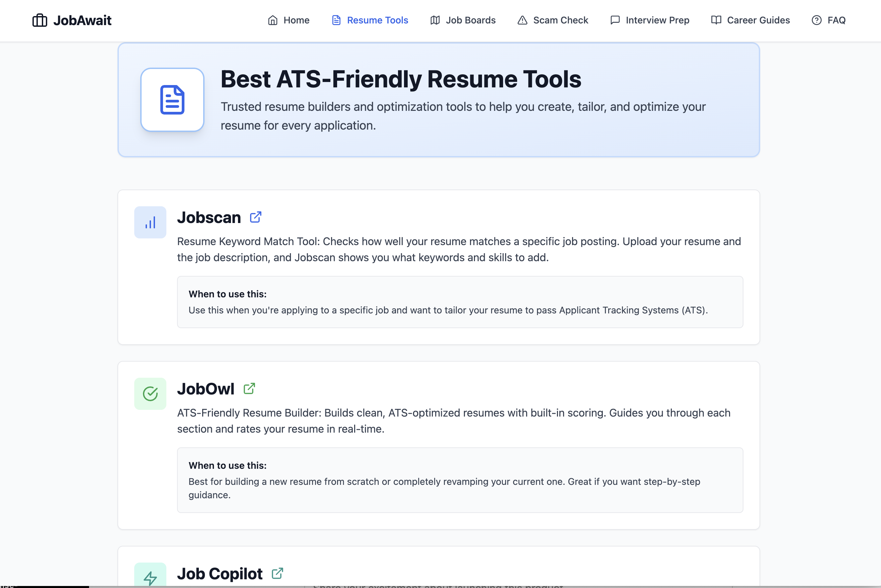Select the house icon next to Home
The image size is (881, 588).
pyautogui.click(x=272, y=20)
